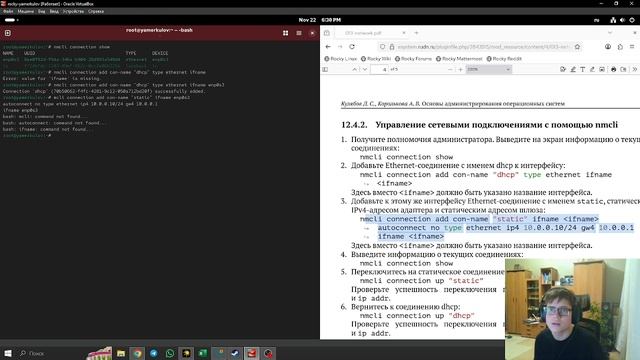Viewport: 640px width, 360px height.
Task: Open the VirtualBox Устройства menu
Action: click(73, 11)
